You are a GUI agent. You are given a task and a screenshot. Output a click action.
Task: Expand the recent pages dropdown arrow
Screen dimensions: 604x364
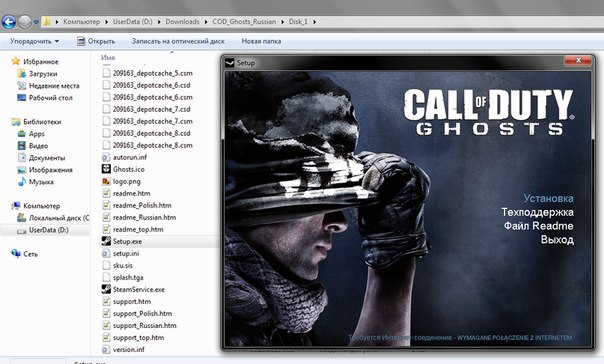[x=36, y=22]
